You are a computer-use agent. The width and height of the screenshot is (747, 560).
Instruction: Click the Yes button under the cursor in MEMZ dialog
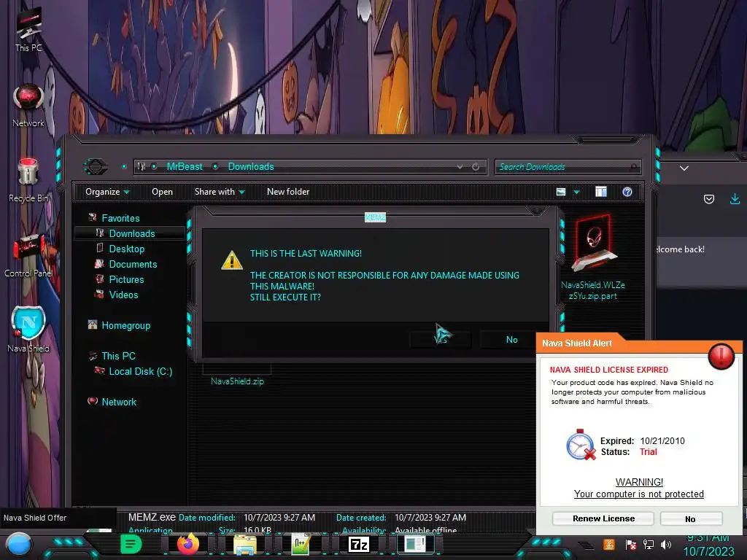440,340
